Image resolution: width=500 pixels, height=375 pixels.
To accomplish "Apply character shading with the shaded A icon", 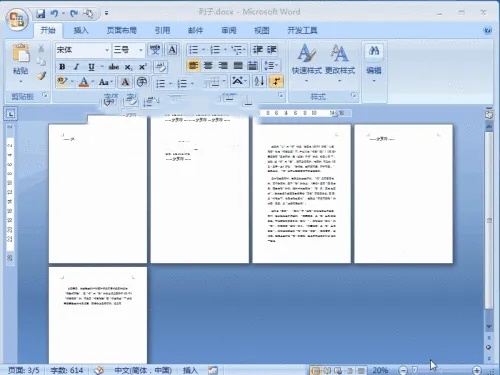I will [125, 82].
